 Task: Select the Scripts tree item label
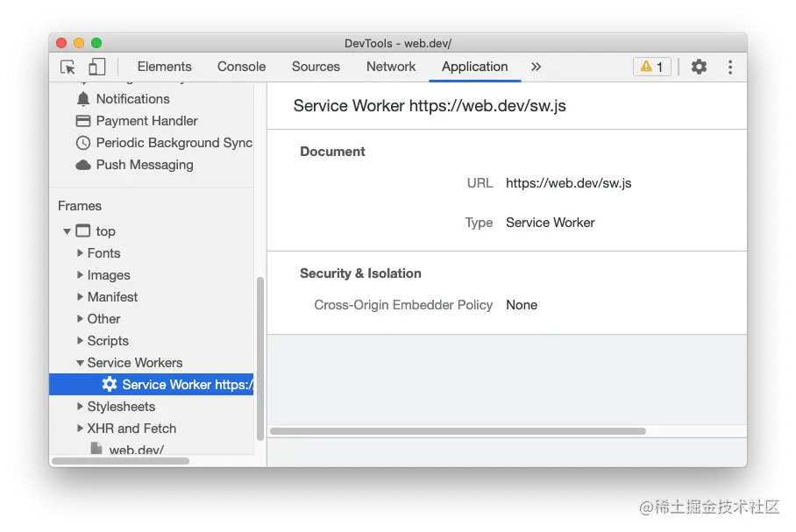(108, 341)
